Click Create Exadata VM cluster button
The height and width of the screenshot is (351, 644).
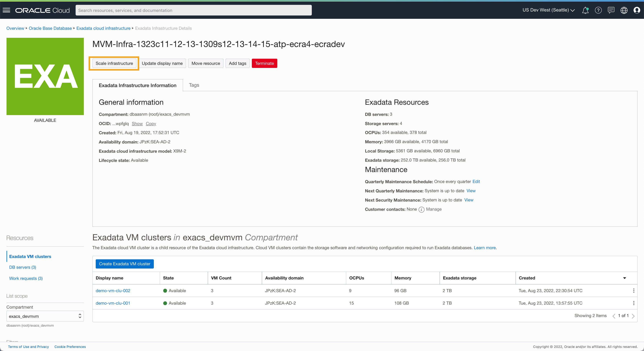click(x=124, y=264)
